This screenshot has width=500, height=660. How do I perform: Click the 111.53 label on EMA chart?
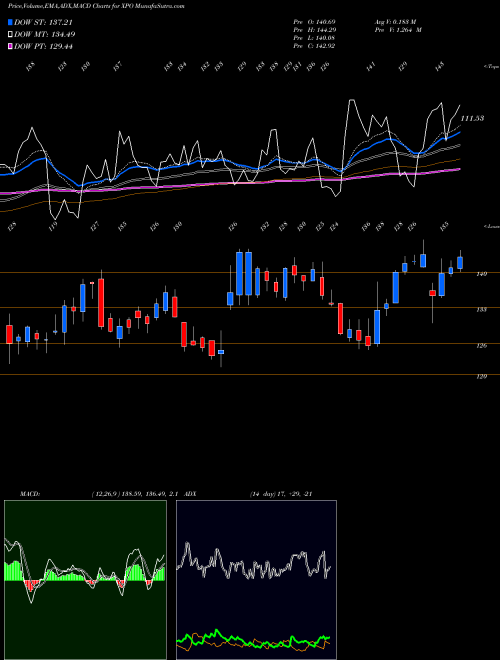tap(472, 119)
